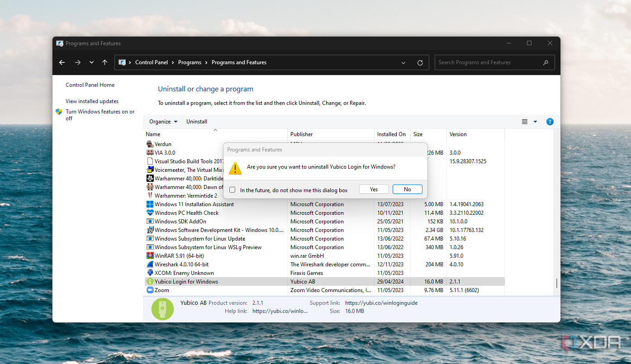Select Visual Studio Build Tools icon

coord(150,161)
